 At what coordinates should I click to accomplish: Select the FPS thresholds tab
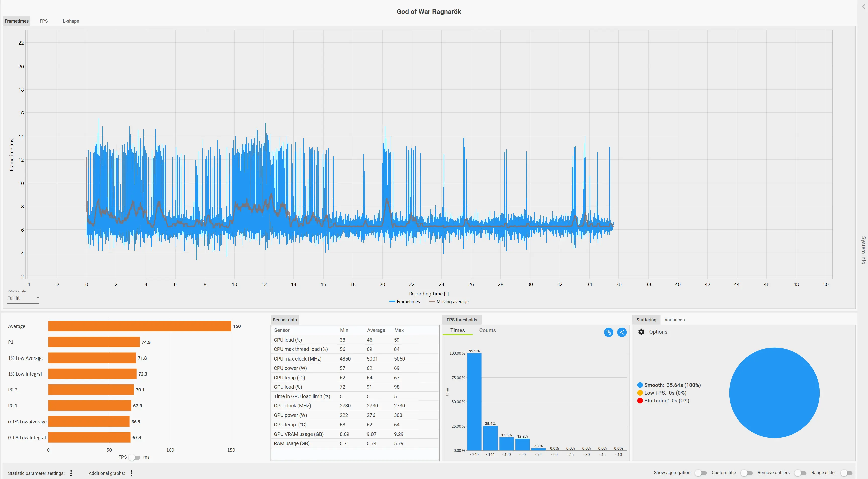point(462,320)
